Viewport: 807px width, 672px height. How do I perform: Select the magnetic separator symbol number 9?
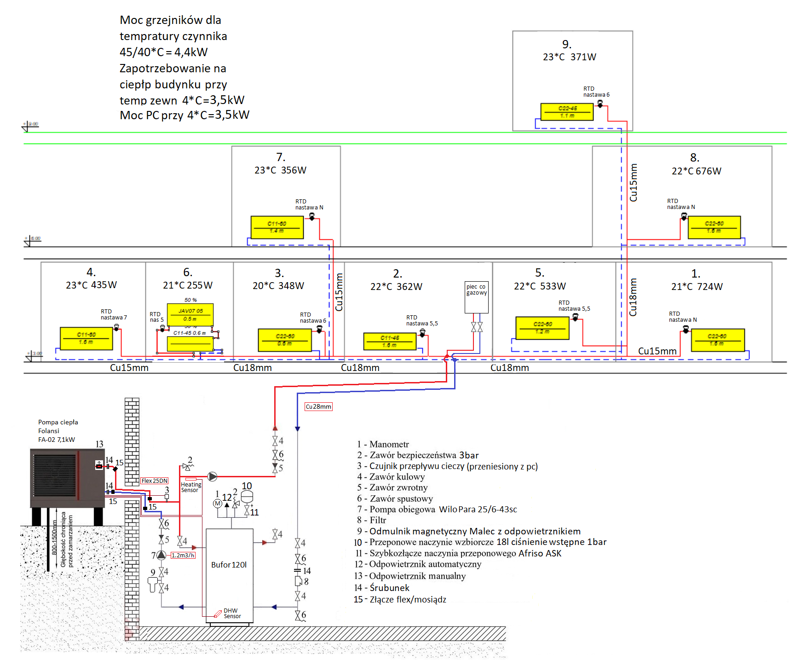click(153, 585)
